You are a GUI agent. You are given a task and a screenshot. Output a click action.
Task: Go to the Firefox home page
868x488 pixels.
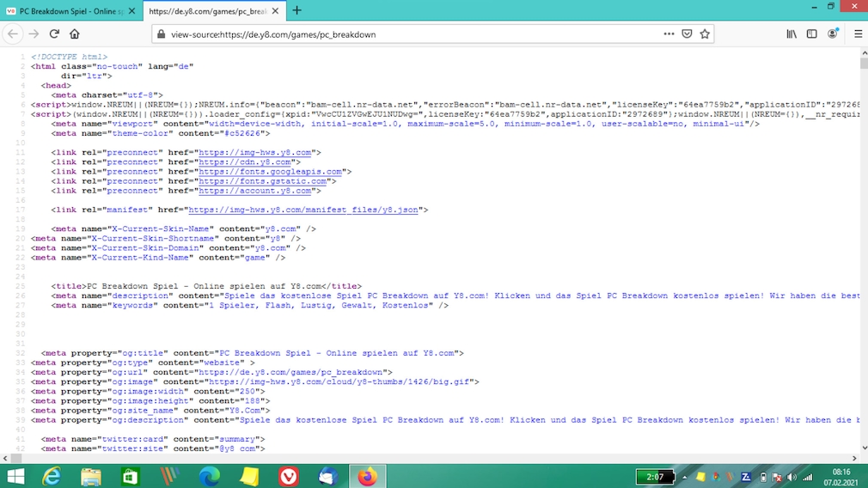click(x=75, y=34)
